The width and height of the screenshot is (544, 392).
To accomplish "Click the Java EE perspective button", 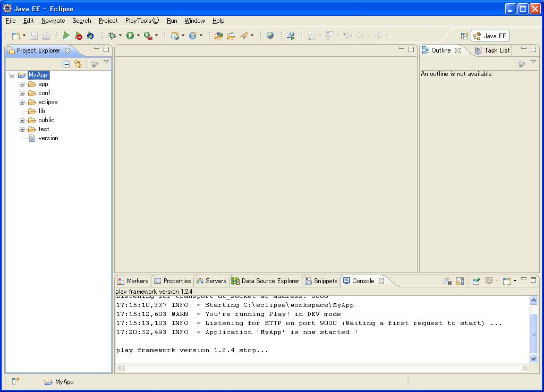I will pyautogui.click(x=490, y=36).
